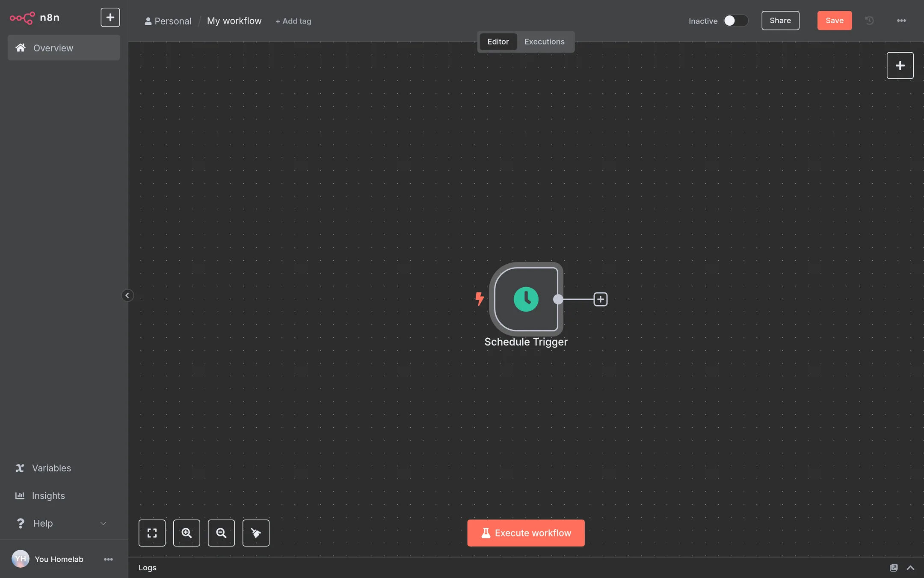Add node after Schedule Trigger
The height and width of the screenshot is (578, 924).
(600, 299)
